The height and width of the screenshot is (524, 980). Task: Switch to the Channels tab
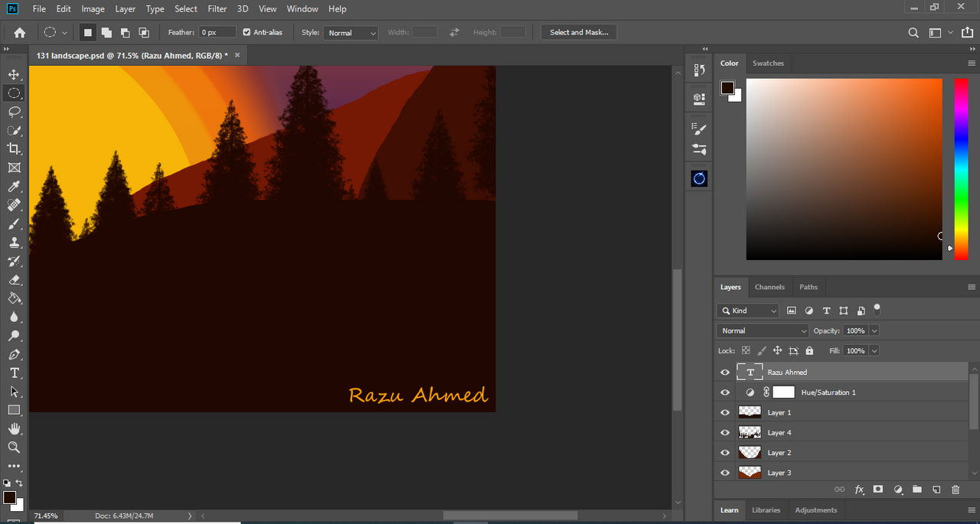[769, 287]
